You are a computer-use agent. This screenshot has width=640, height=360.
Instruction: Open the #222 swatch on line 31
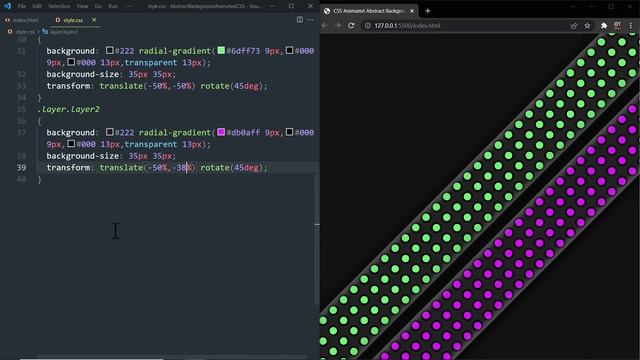109,50
